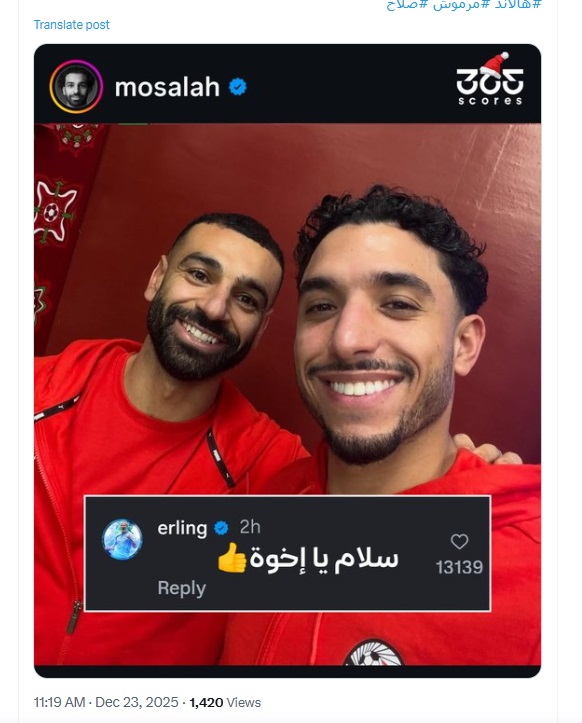This screenshot has width=582, height=723.
Task: Like the erling comment with heart icon
Action: pos(459,541)
